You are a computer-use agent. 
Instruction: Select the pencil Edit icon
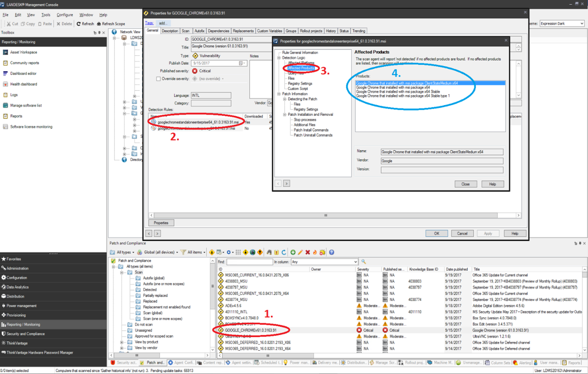tap(300, 252)
